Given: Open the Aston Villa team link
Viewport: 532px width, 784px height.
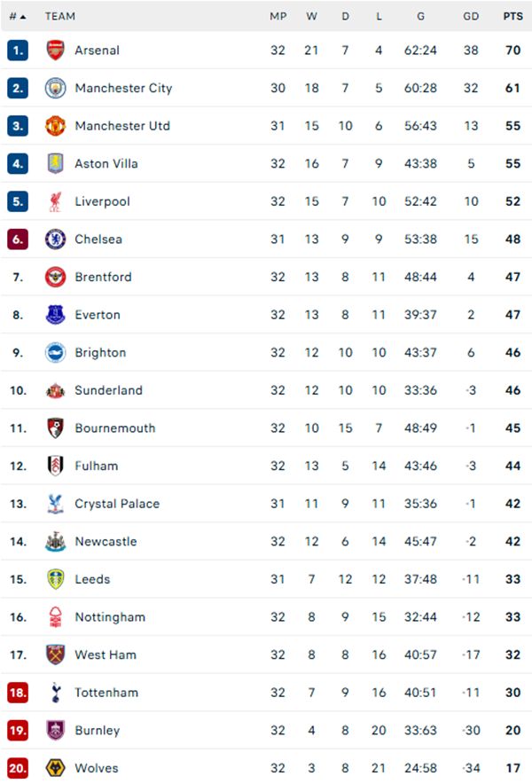Looking at the screenshot, I should [106, 164].
